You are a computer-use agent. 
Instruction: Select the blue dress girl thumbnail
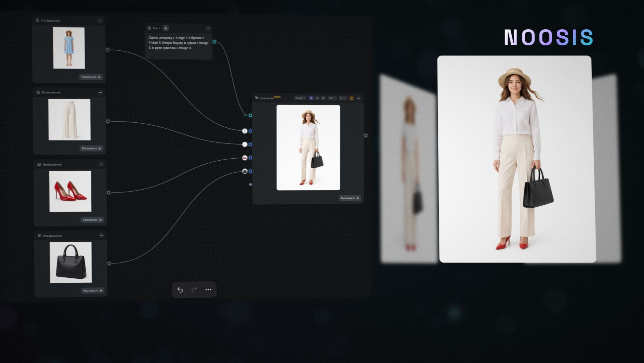pyautogui.click(x=69, y=48)
